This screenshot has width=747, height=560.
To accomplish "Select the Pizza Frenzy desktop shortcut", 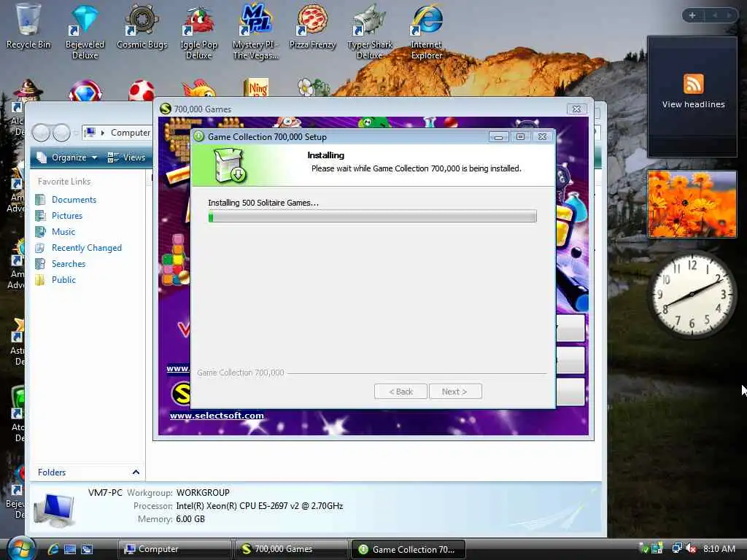I will pos(312,26).
